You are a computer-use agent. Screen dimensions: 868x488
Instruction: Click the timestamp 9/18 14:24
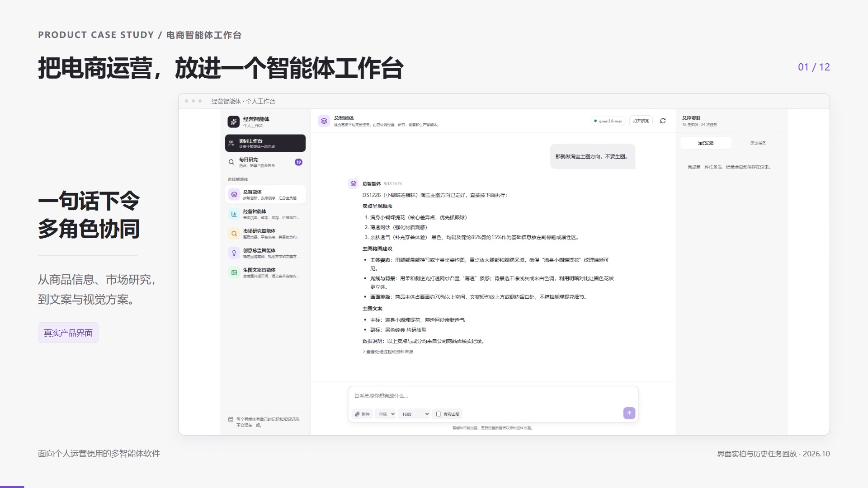click(392, 184)
